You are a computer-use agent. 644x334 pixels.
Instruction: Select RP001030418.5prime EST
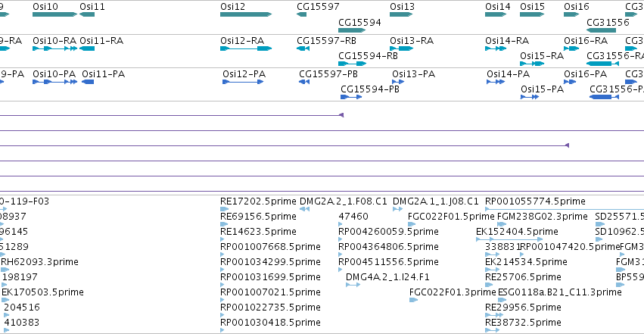222,330
